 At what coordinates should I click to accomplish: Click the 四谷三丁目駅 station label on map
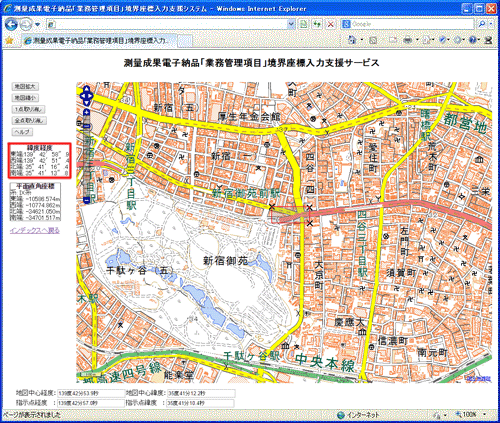pos(362,244)
